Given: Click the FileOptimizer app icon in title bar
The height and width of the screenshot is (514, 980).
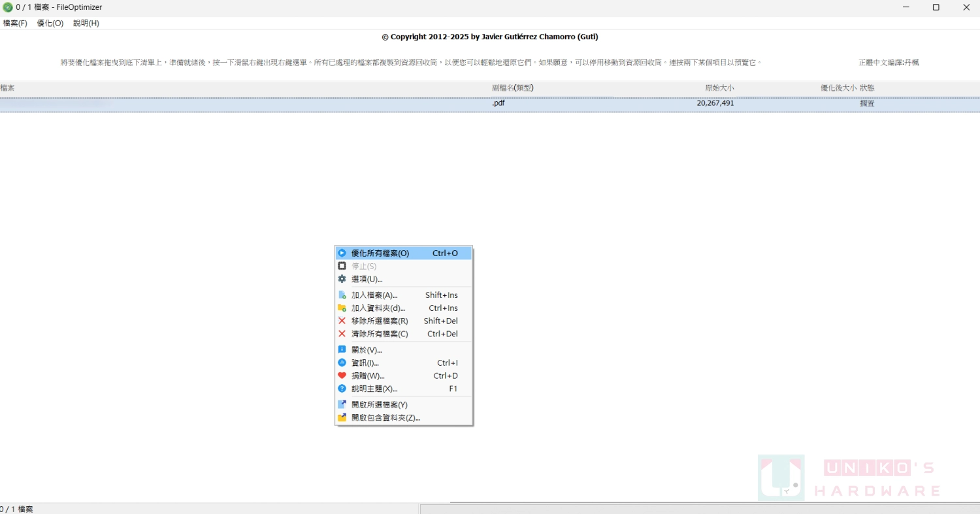Looking at the screenshot, I should coord(8,7).
